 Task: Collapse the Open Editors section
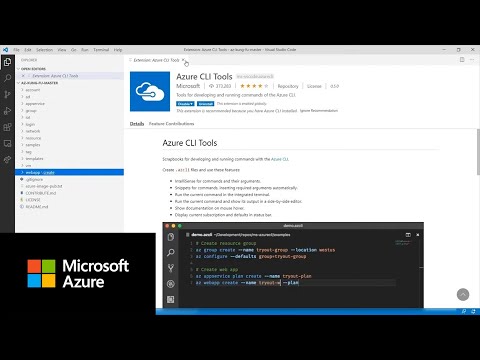click(x=18, y=69)
